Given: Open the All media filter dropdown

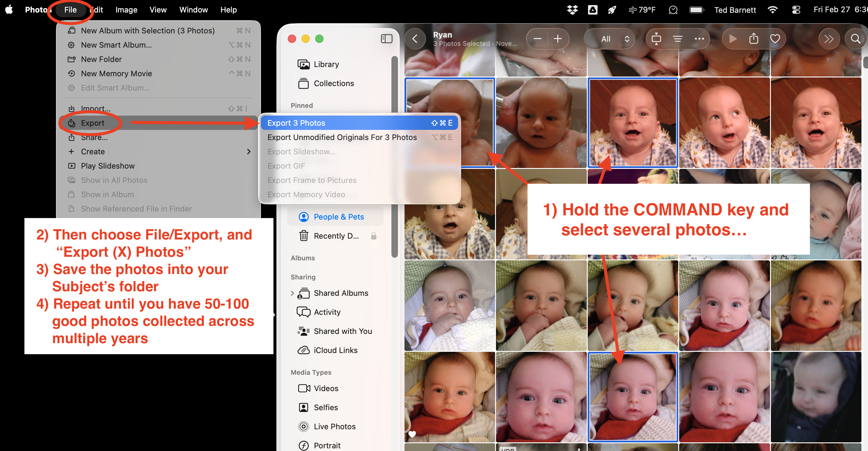Looking at the screenshot, I should [x=609, y=38].
